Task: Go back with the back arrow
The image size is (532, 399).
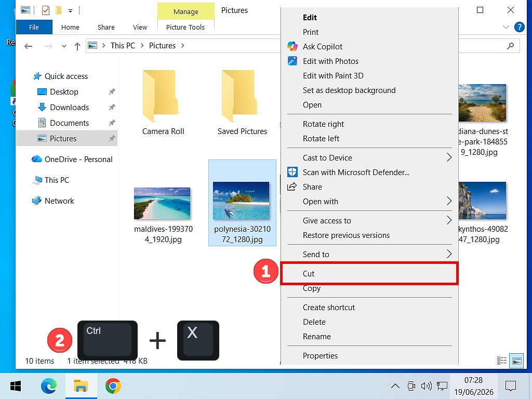Action: [x=29, y=46]
